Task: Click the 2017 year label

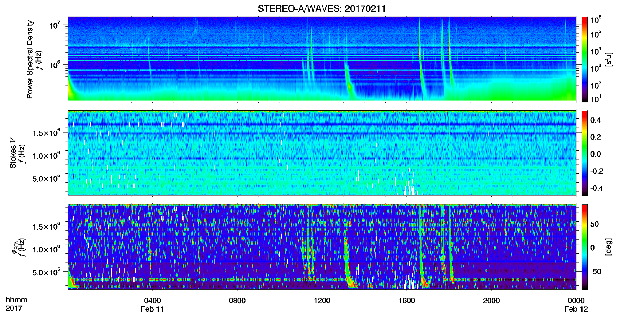Action: (14, 308)
